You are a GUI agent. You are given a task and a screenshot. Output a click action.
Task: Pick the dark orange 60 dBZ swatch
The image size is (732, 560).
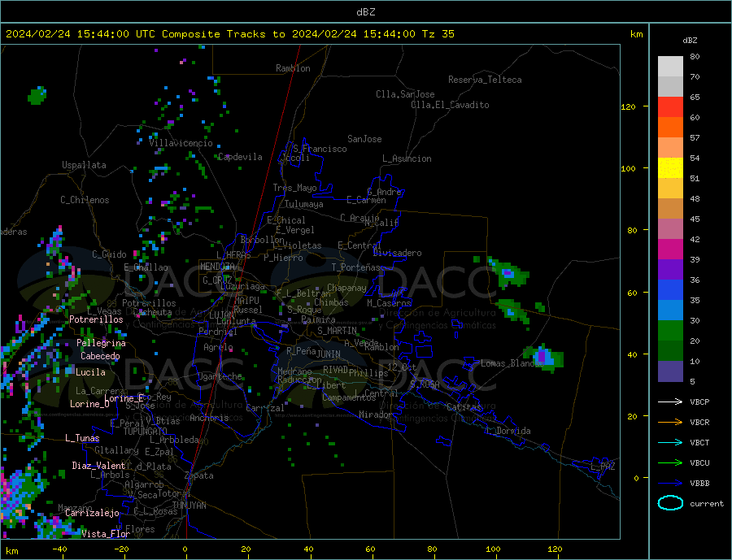coord(670,127)
